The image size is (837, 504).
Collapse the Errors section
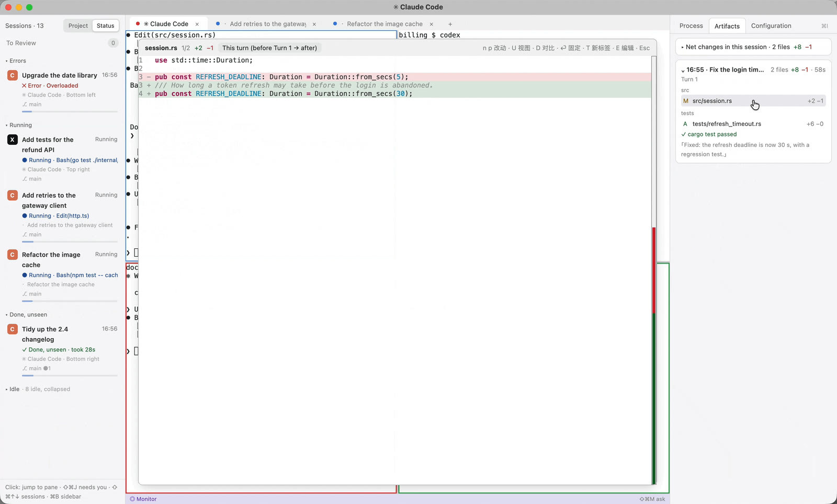click(x=16, y=61)
